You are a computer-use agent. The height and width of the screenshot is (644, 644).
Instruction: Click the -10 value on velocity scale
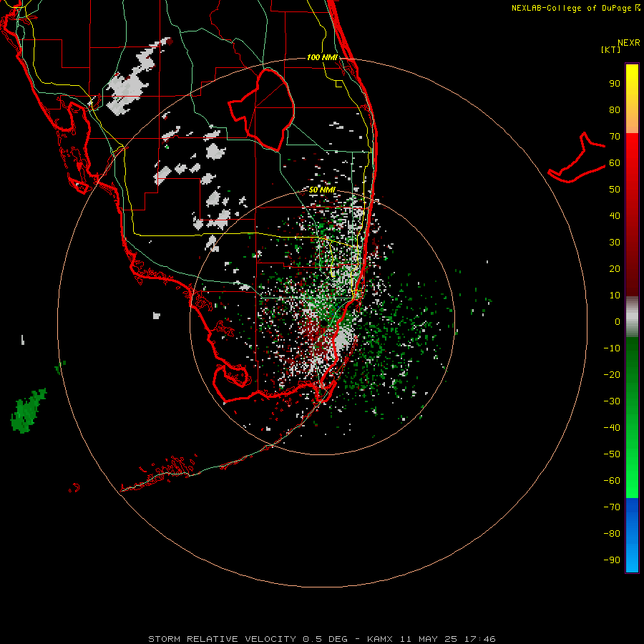point(612,348)
